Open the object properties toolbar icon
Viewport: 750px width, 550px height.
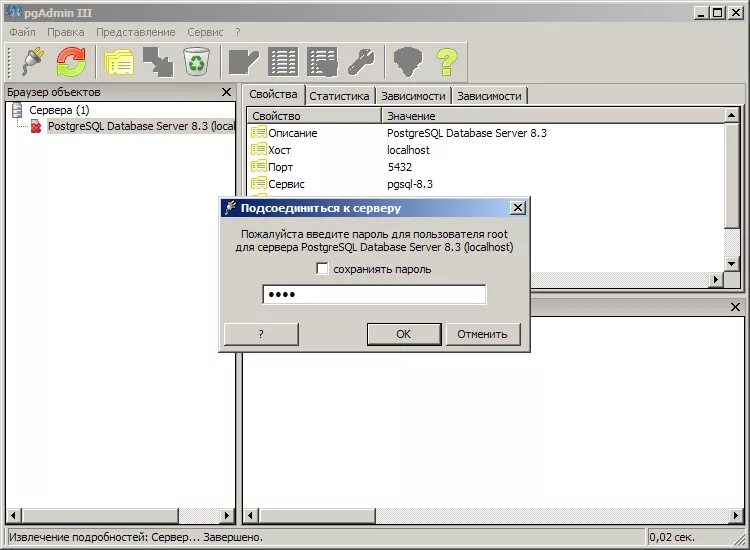pos(119,62)
